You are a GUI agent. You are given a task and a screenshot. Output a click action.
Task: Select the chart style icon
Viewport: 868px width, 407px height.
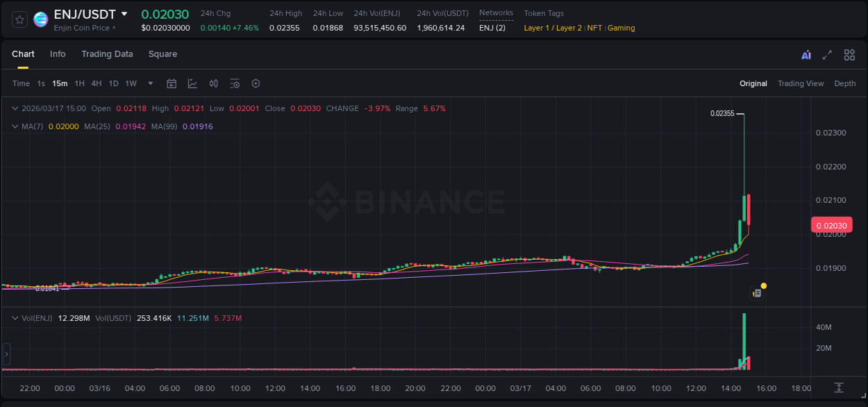tap(192, 83)
